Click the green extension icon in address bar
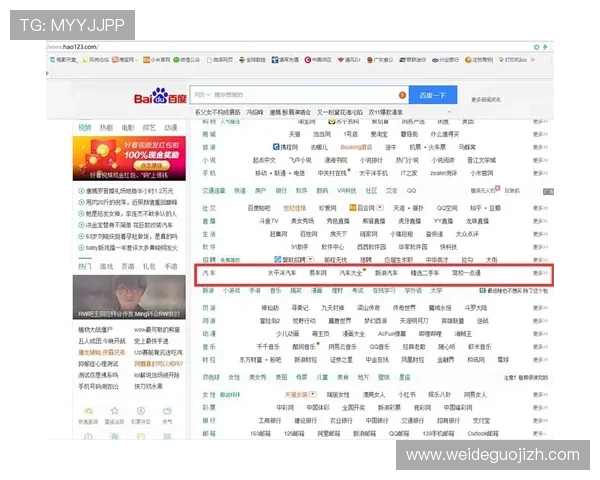Image resolution: width=600 pixels, height=480 pixels. point(536,47)
